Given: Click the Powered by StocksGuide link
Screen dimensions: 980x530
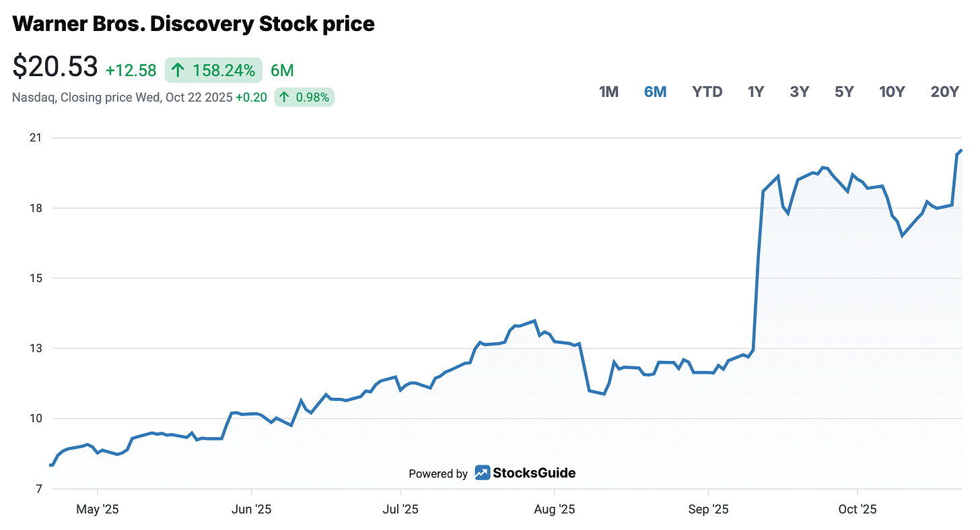Looking at the screenshot, I should [493, 473].
